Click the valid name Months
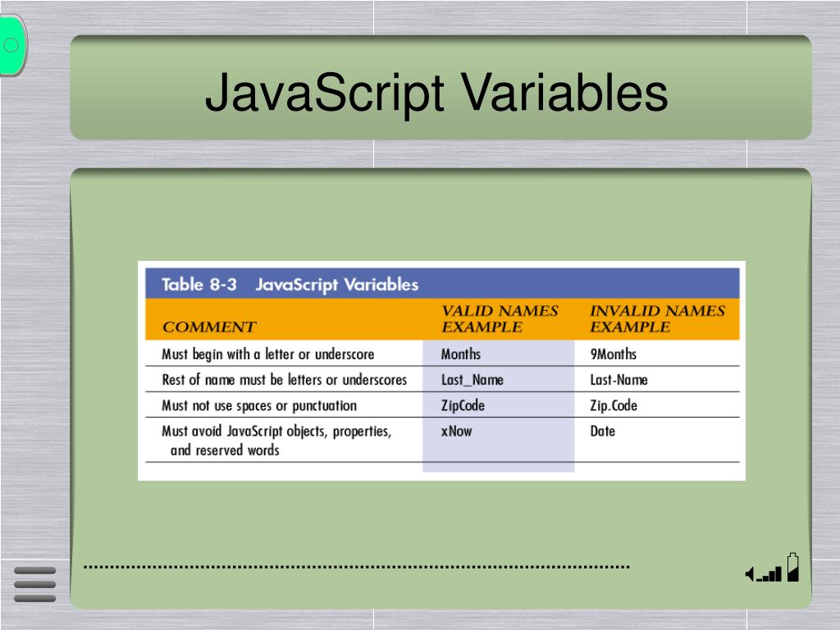This screenshot has width=840, height=630. pos(461,354)
